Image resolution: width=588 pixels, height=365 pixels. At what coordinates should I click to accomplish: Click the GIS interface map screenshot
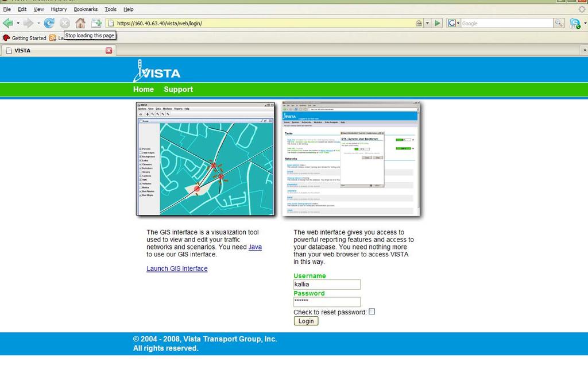(x=206, y=159)
